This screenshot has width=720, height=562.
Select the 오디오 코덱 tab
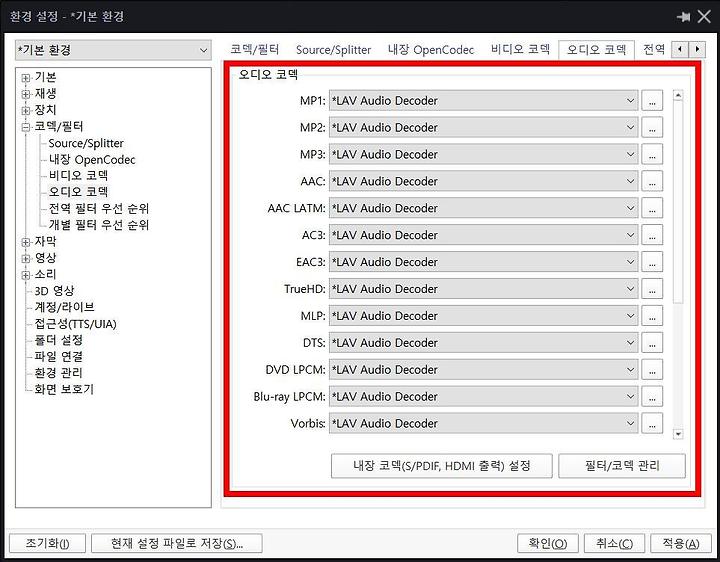596,50
